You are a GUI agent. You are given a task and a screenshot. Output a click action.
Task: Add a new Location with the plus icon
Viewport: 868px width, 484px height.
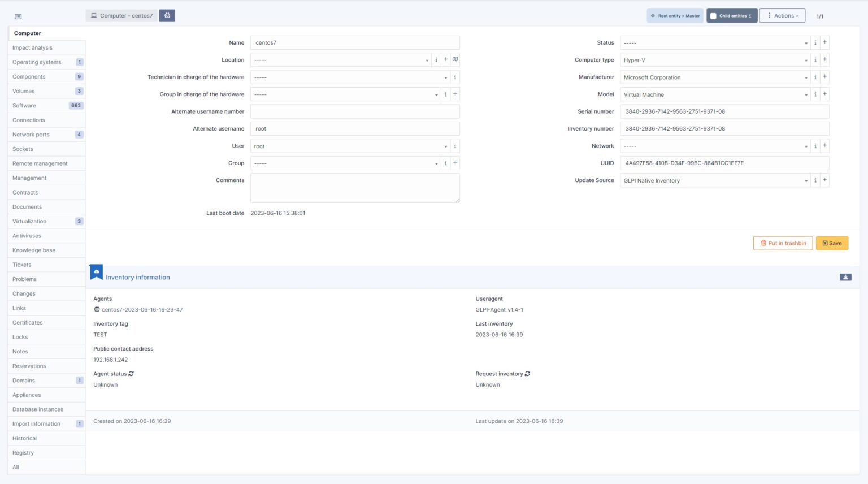click(445, 59)
